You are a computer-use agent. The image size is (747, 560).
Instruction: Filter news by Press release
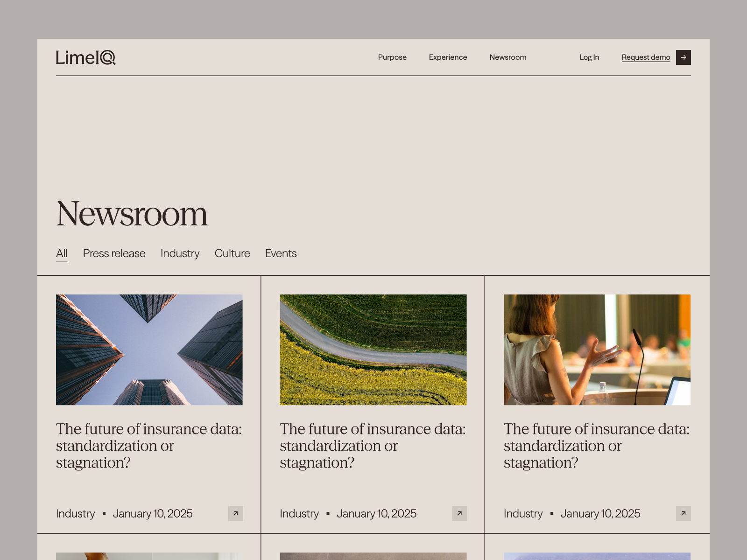pyautogui.click(x=114, y=253)
